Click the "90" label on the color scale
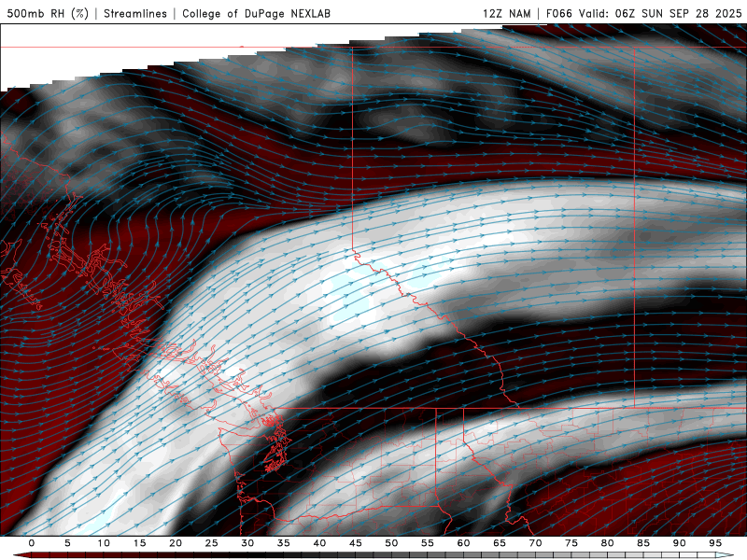The width and height of the screenshot is (747, 560). pos(680,543)
